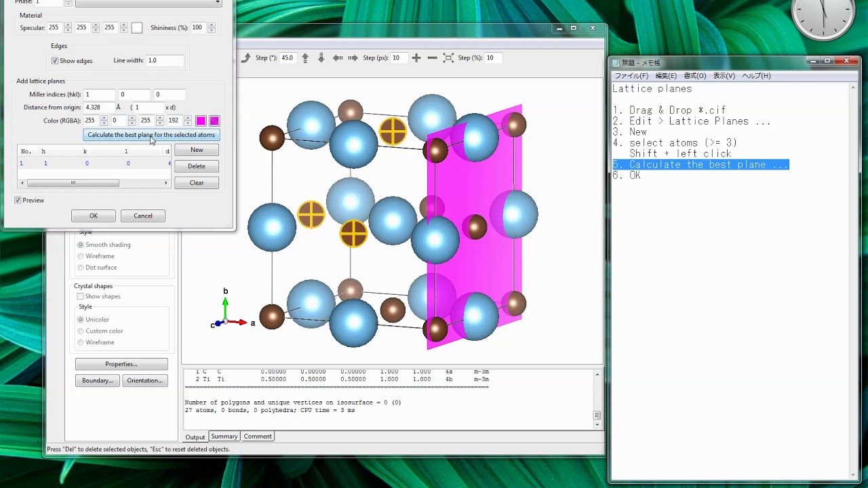This screenshot has width=868, height=488.
Task: Enable the Show shapes checkbox
Action: tap(80, 296)
